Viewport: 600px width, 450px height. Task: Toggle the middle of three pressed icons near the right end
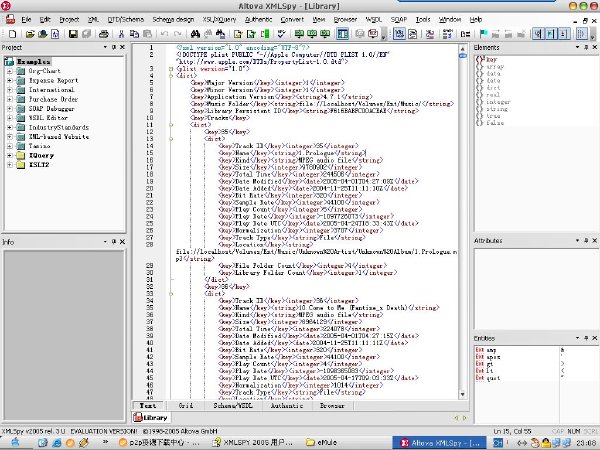tap(551, 34)
